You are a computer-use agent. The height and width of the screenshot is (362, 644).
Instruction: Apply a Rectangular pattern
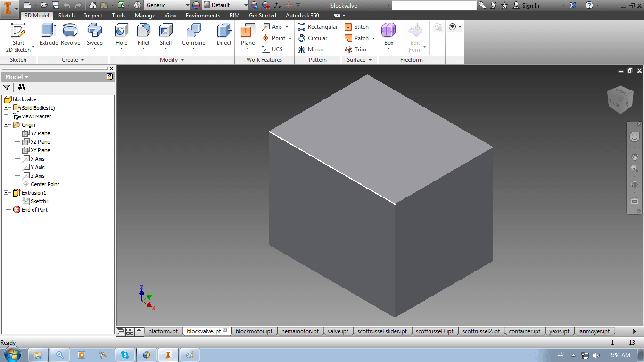tap(318, 27)
